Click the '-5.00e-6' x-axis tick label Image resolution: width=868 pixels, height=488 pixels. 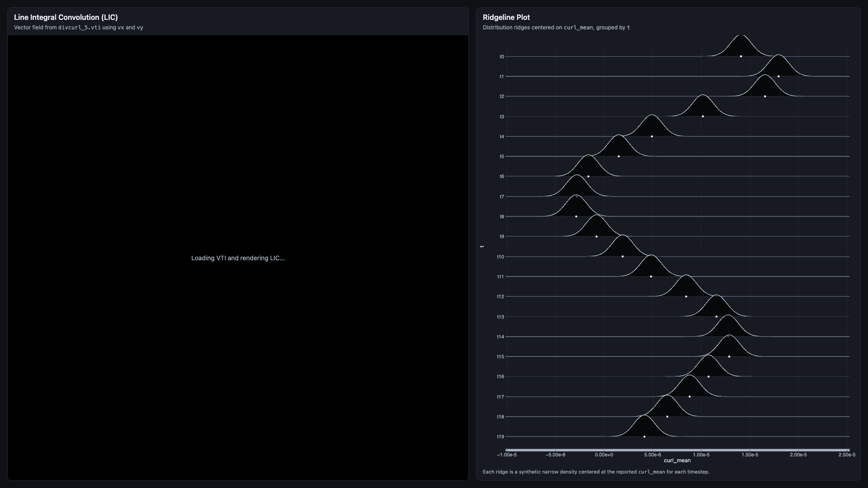pos(556,455)
